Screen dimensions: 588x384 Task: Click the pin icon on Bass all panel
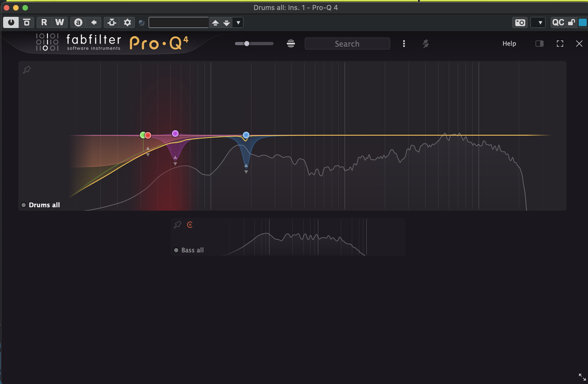click(x=178, y=225)
